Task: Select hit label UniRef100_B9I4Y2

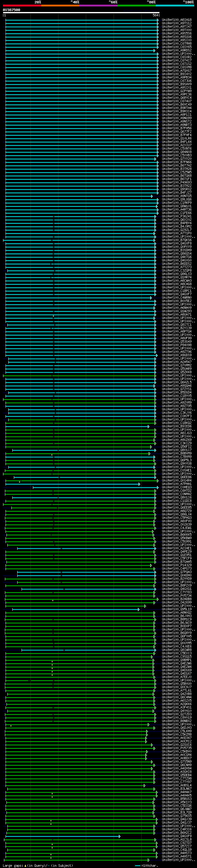Action: point(177,74)
